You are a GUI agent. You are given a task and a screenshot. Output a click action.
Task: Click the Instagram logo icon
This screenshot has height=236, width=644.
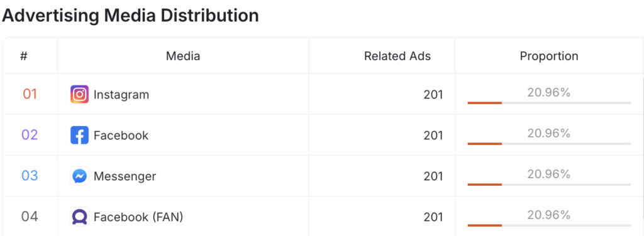(79, 95)
